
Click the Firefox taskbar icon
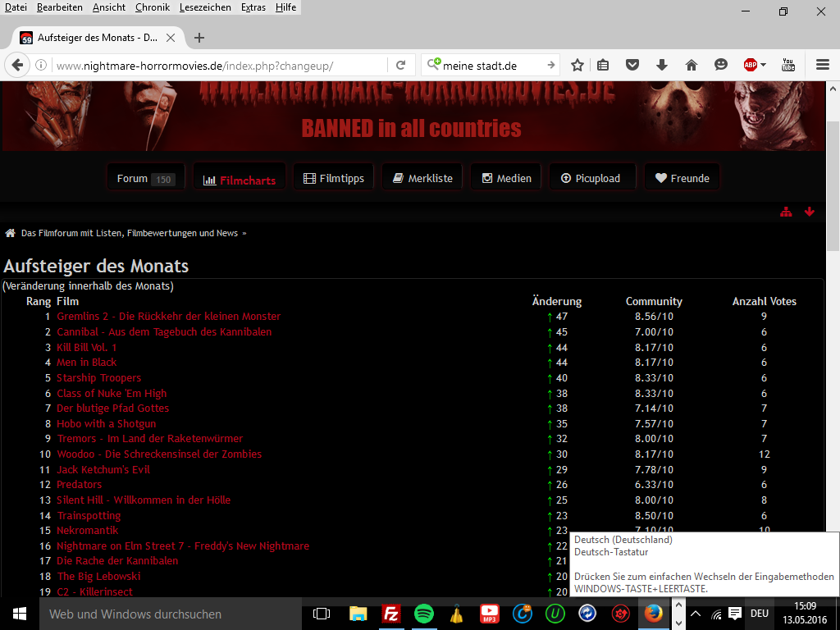[653, 614]
